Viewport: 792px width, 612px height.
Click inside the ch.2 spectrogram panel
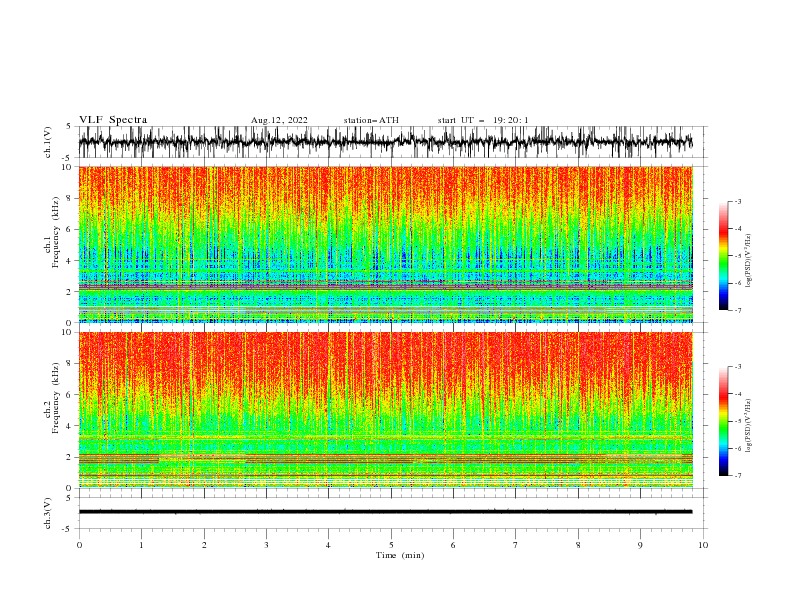[385, 410]
